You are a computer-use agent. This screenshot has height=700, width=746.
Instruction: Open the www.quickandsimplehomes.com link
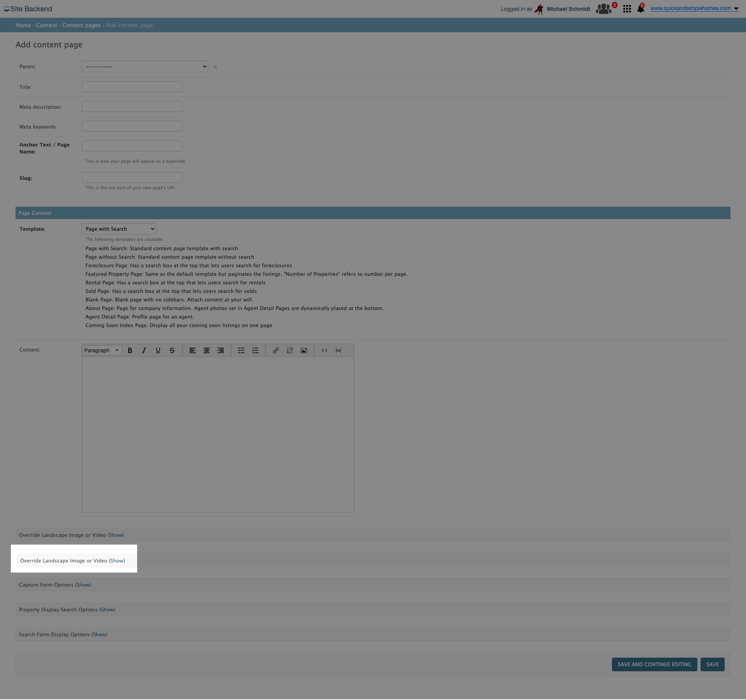tap(690, 9)
